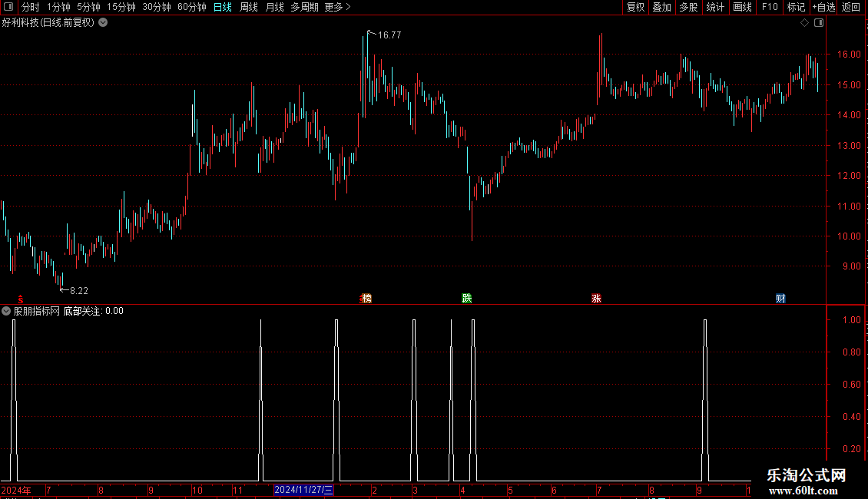
Task: Click the window split icon on chart
Action: coord(819,23)
